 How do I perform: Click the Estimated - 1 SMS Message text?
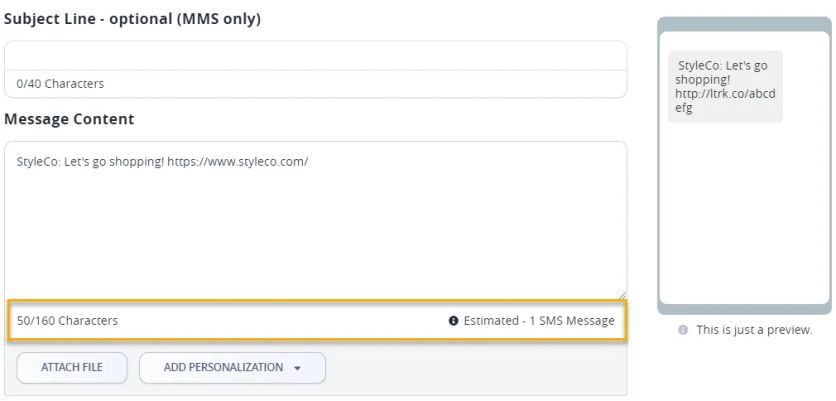(x=539, y=321)
